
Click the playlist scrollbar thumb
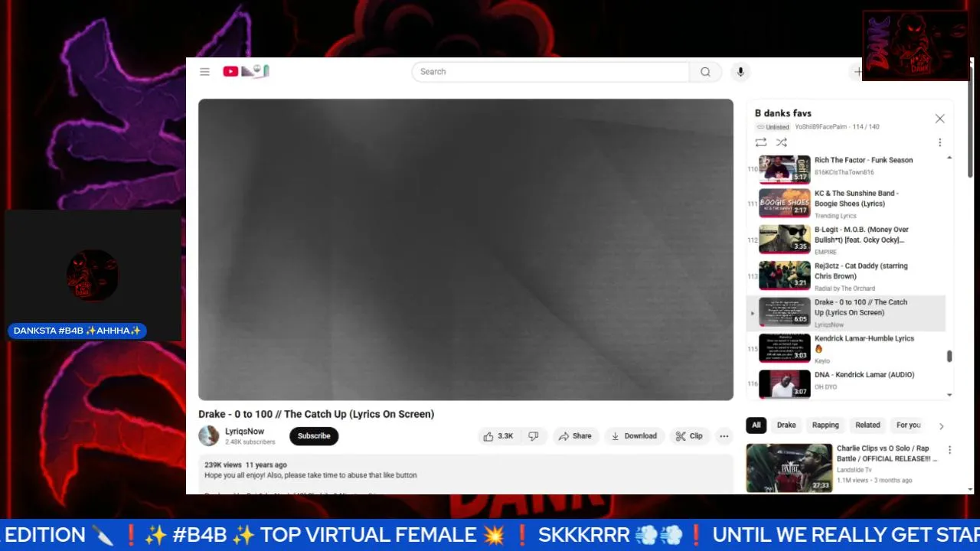(x=949, y=356)
